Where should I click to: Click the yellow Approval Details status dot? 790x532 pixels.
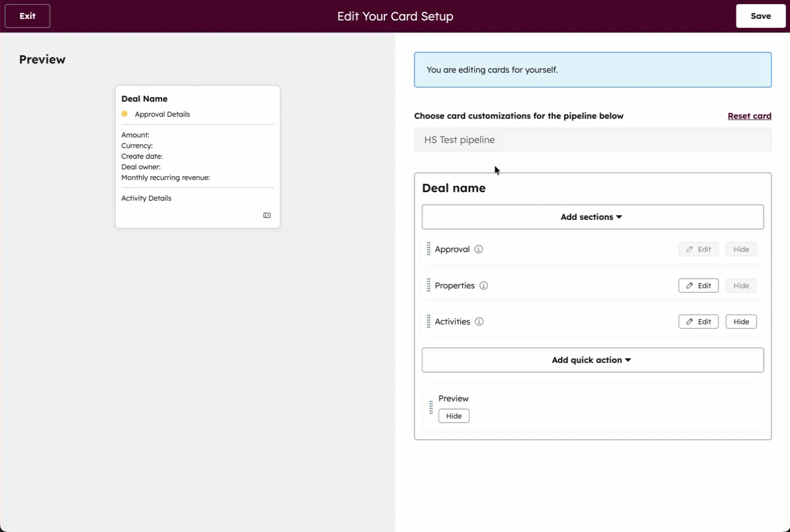124,113
